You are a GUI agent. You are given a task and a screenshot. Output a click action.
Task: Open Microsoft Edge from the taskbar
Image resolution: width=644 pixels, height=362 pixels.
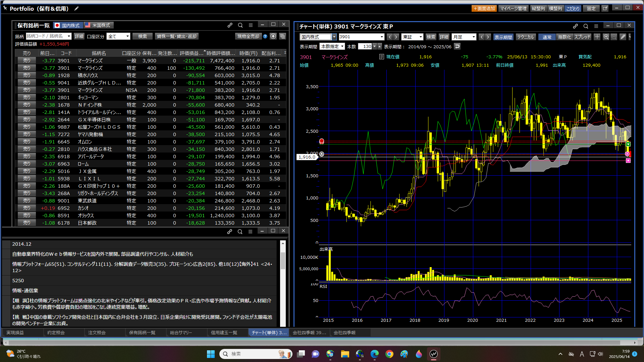tap(374, 354)
